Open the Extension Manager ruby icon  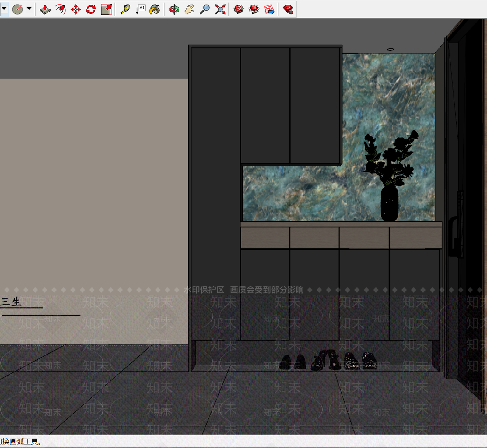pos(288,9)
